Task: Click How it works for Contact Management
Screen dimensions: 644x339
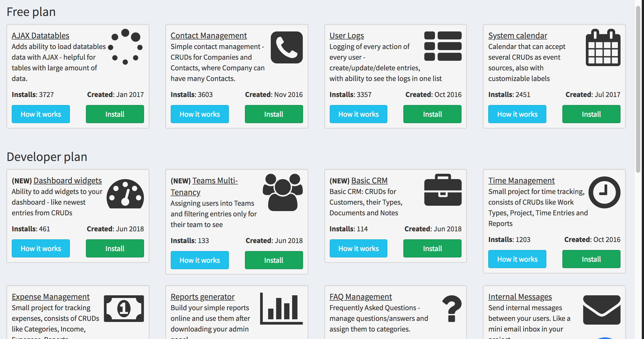Action: (x=199, y=114)
